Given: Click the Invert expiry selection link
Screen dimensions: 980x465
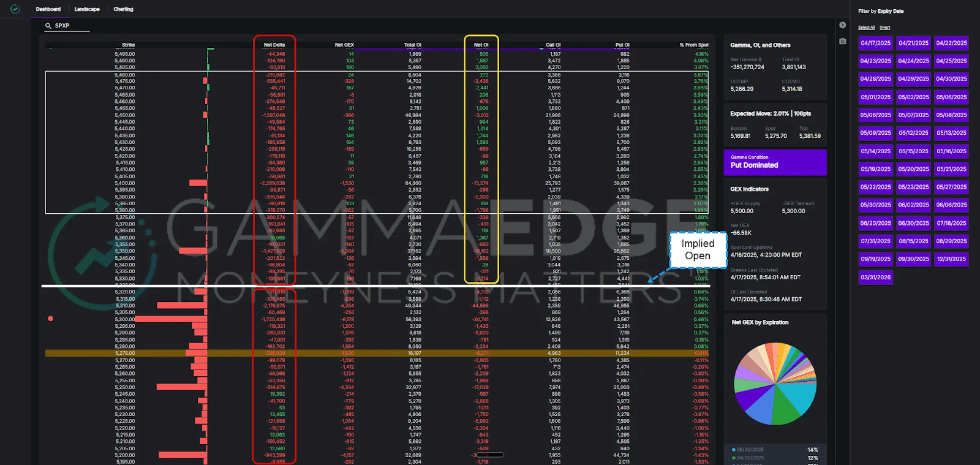Looking at the screenshot, I should click(884, 28).
